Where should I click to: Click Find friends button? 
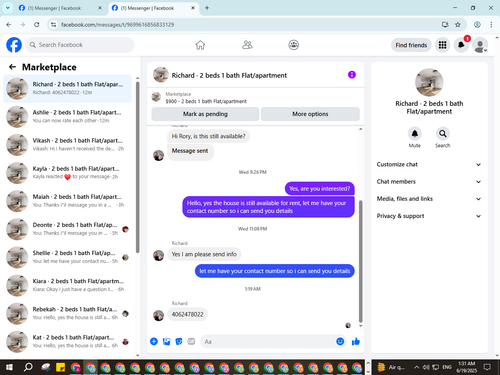[x=411, y=45]
